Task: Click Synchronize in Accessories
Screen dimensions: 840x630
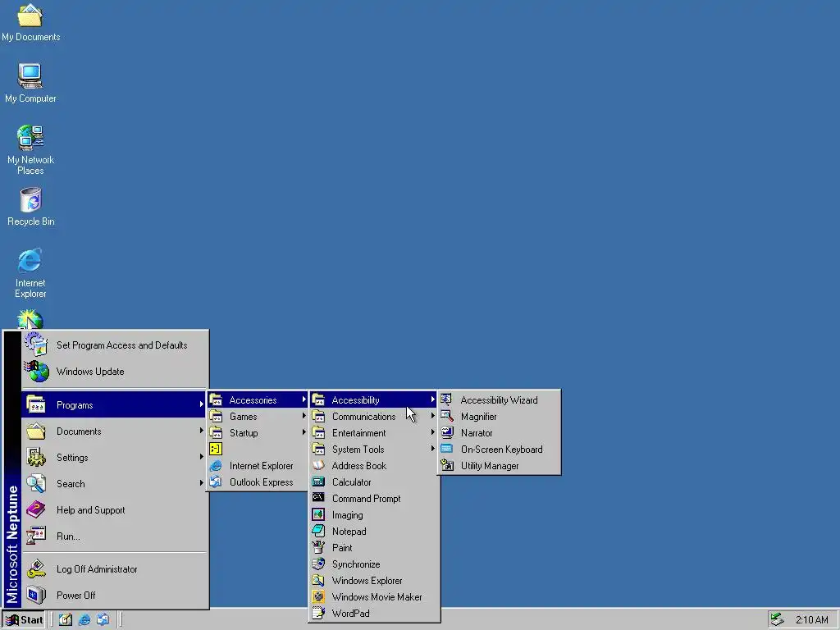Action: (374, 564)
